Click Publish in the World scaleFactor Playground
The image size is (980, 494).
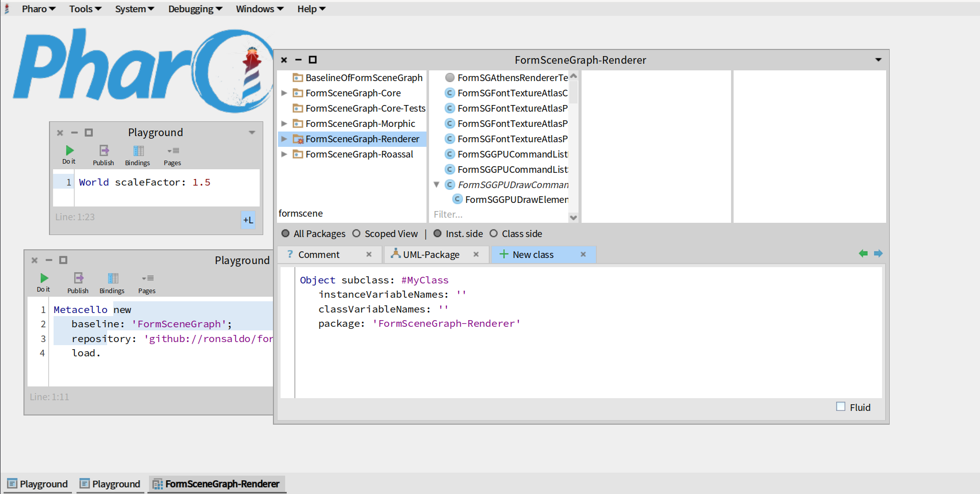tap(104, 155)
